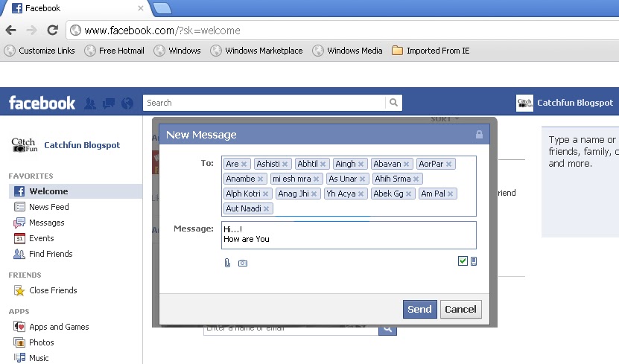The image size is (619, 364).
Task: Remove recipient Aingh
Action: click(x=361, y=164)
